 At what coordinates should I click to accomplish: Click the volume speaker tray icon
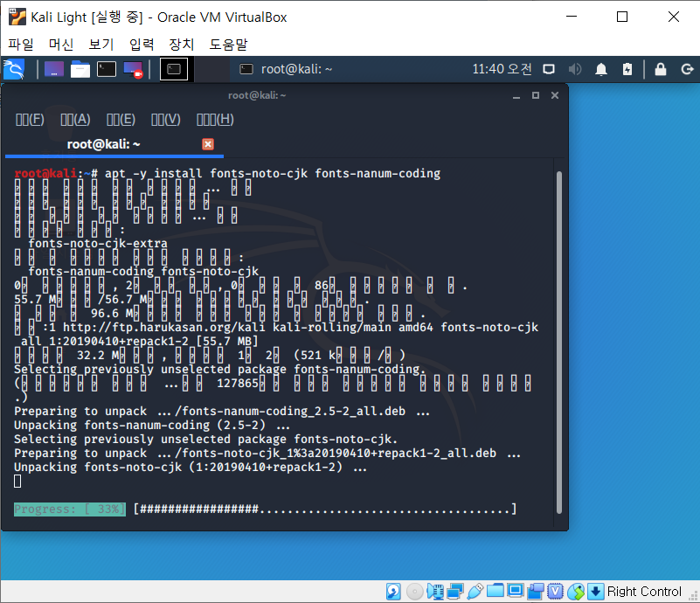tap(575, 69)
